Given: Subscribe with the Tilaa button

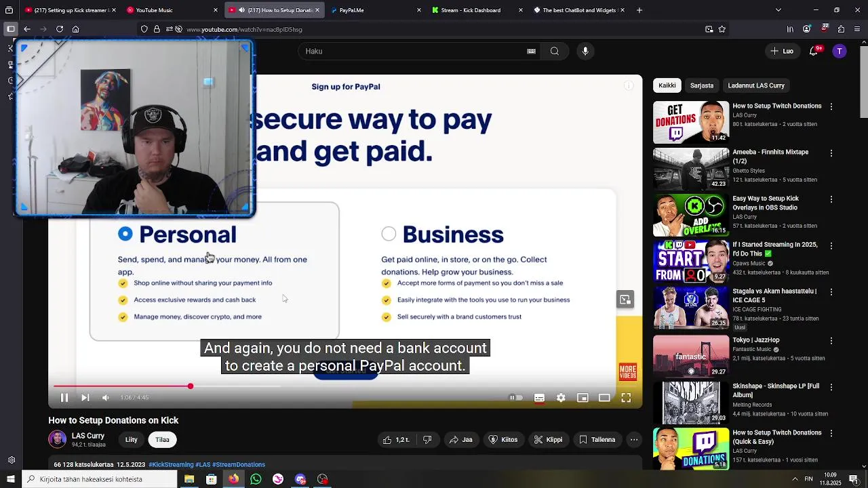Looking at the screenshot, I should (x=162, y=440).
